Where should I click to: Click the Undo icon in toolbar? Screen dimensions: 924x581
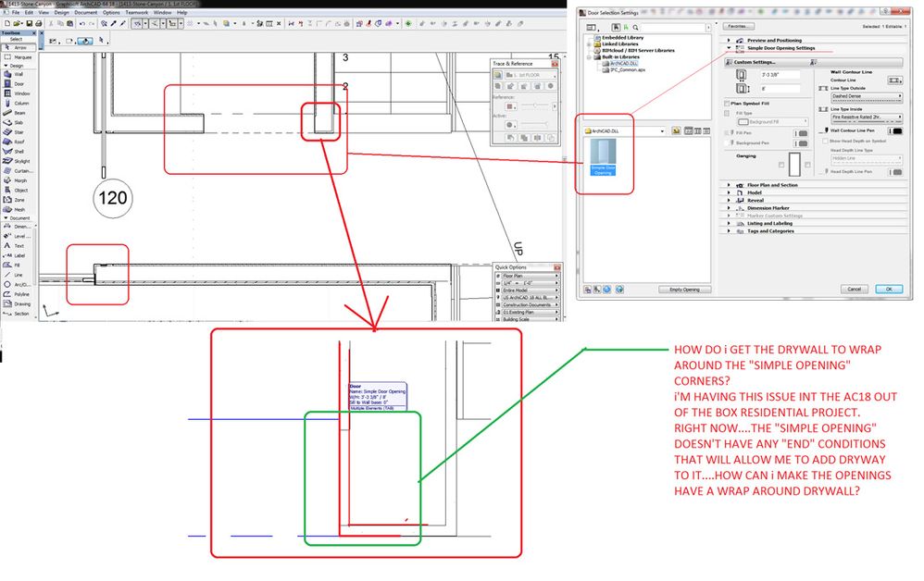coord(81,23)
